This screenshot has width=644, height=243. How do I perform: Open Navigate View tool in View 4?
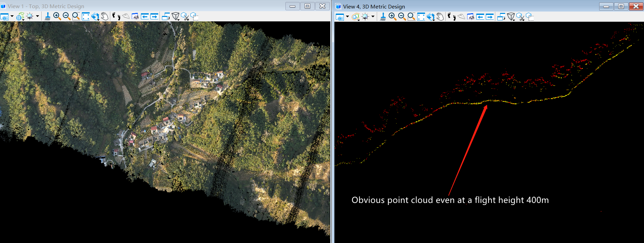pyautogui.click(x=471, y=17)
